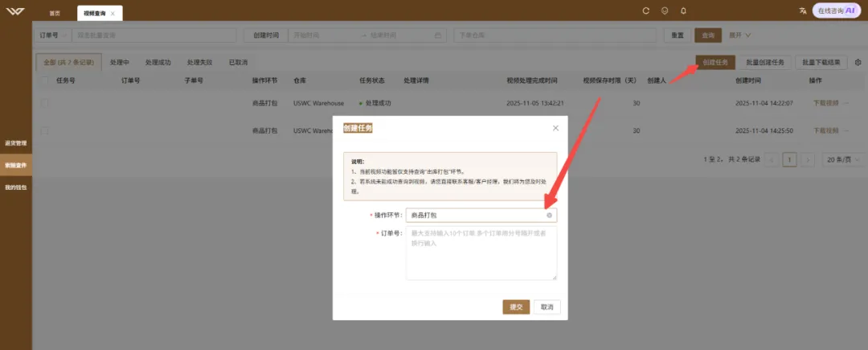Click the 创建任务 button in toolbar

715,62
